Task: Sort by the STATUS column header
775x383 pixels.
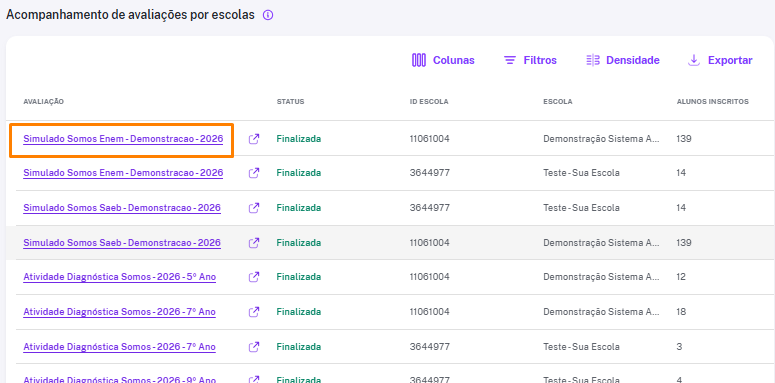Action: click(x=290, y=102)
